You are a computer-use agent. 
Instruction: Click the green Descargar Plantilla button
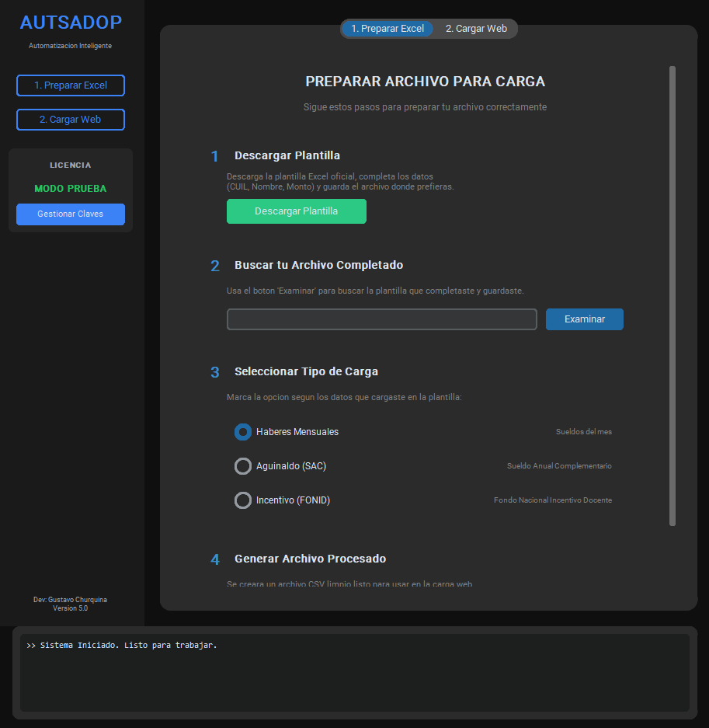point(296,211)
